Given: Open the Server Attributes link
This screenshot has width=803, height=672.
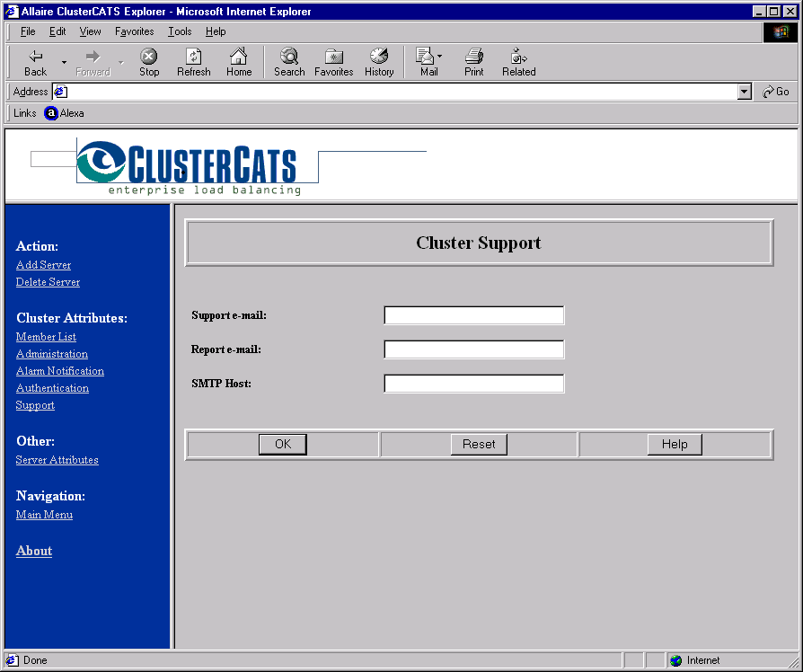Looking at the screenshot, I should pyautogui.click(x=57, y=460).
